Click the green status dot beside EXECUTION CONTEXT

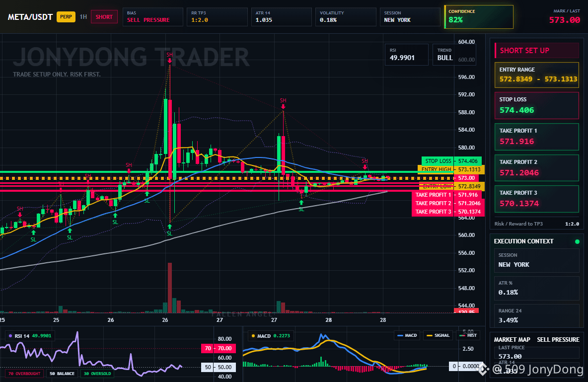577,241
